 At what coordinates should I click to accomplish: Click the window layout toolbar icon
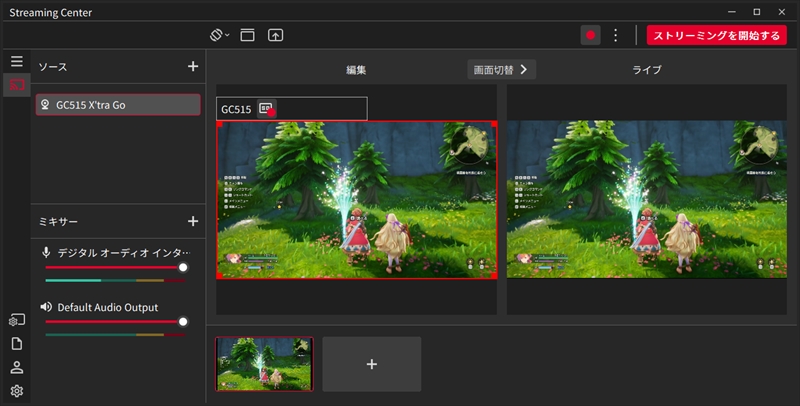tap(247, 35)
